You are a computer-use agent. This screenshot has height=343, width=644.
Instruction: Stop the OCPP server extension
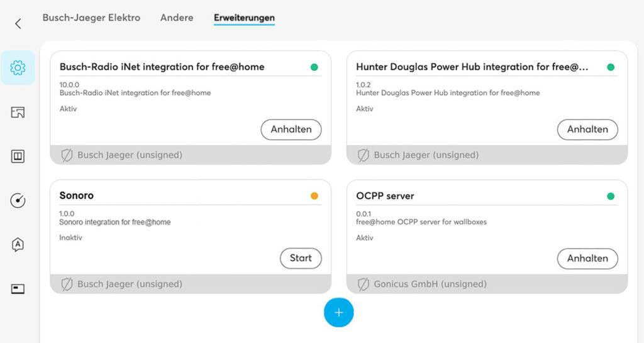(587, 258)
